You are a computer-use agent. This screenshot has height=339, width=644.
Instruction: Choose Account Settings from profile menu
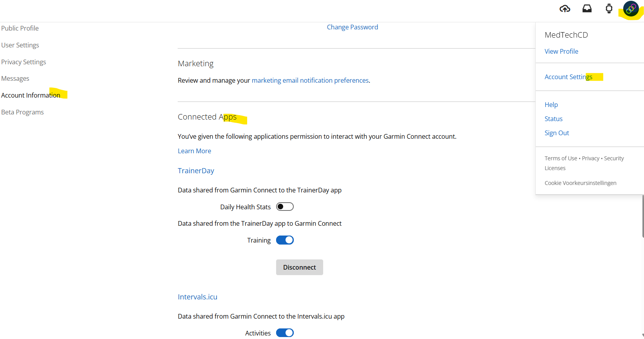pyautogui.click(x=568, y=77)
